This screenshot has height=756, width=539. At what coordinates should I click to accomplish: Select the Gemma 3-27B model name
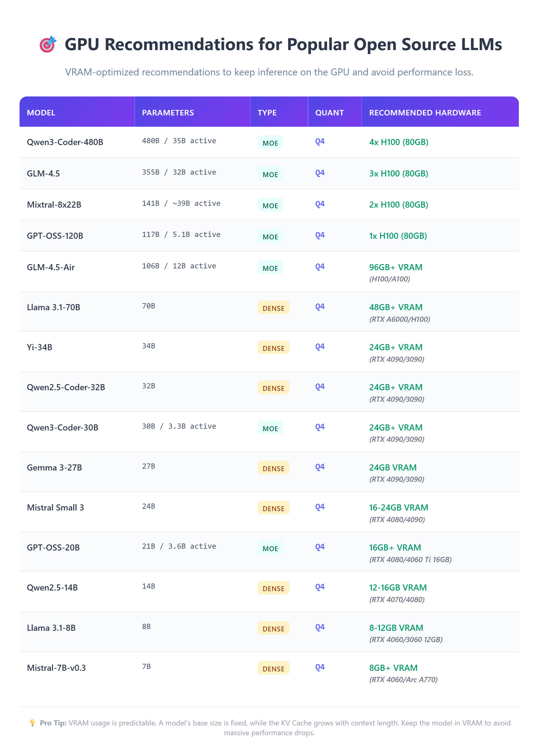click(x=54, y=467)
